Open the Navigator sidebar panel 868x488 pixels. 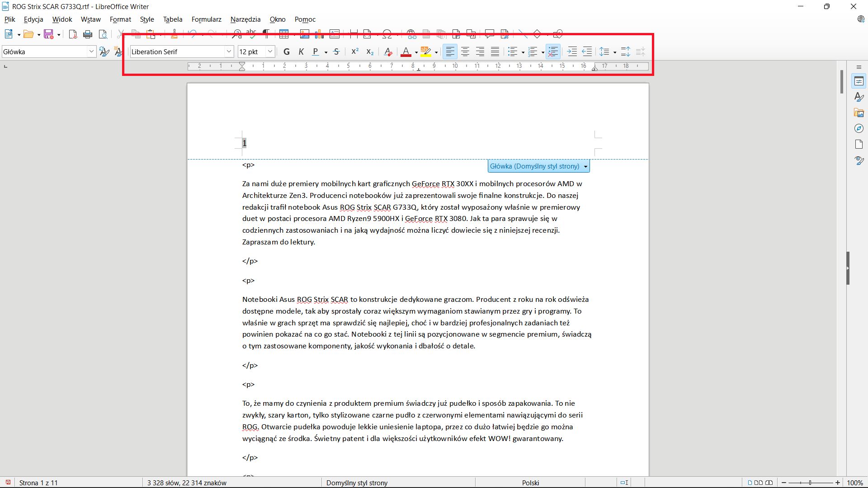pos(859,128)
